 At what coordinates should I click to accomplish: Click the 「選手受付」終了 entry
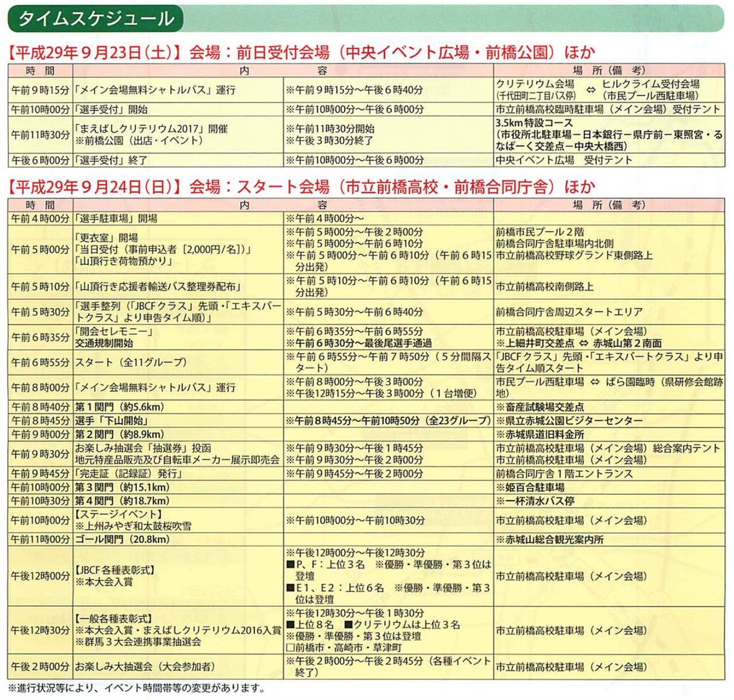(x=111, y=161)
